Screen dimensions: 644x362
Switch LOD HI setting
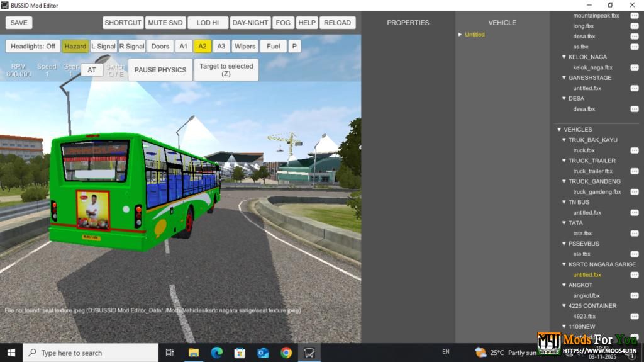(208, 23)
